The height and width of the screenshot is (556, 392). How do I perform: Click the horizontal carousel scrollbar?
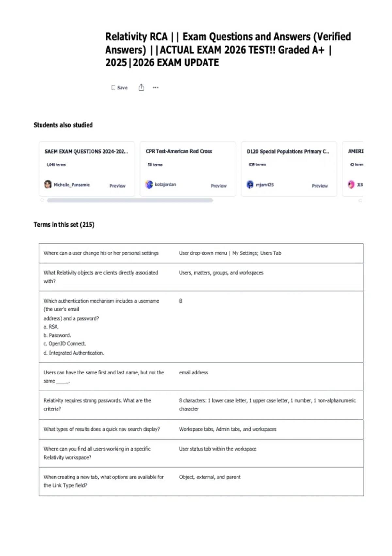point(130,200)
